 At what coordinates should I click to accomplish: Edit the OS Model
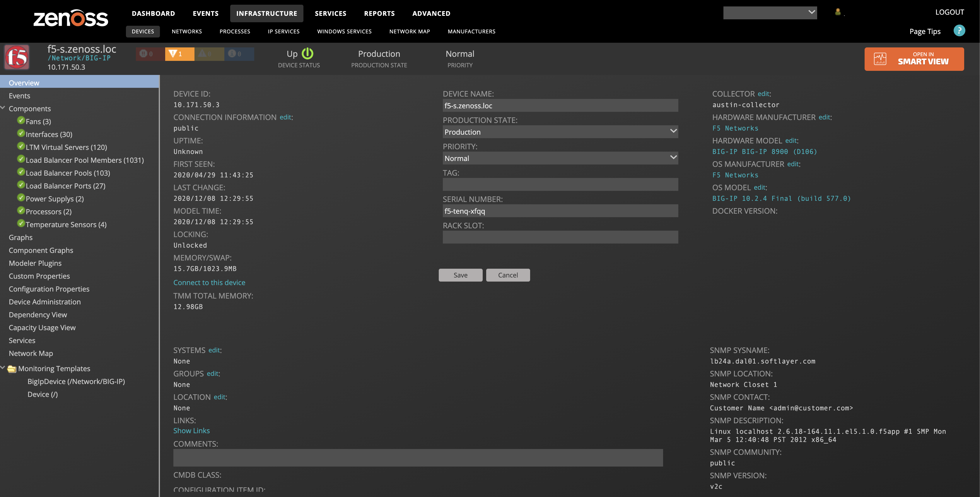[760, 187]
